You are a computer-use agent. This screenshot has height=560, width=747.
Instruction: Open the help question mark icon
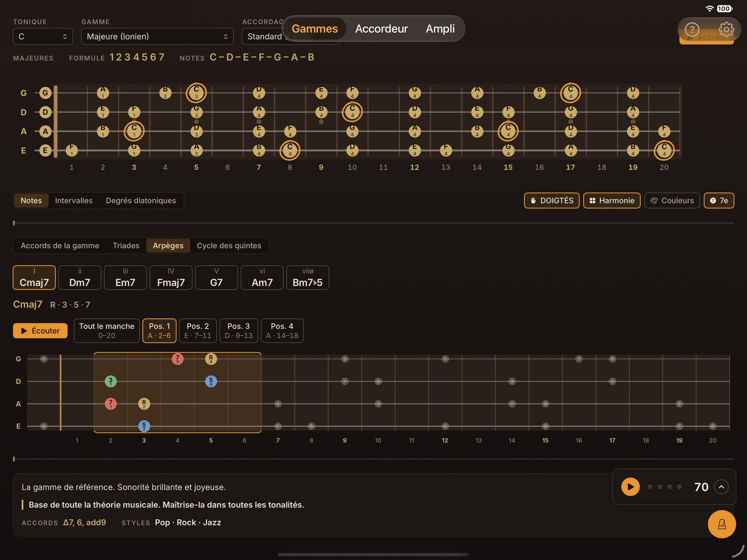692,30
